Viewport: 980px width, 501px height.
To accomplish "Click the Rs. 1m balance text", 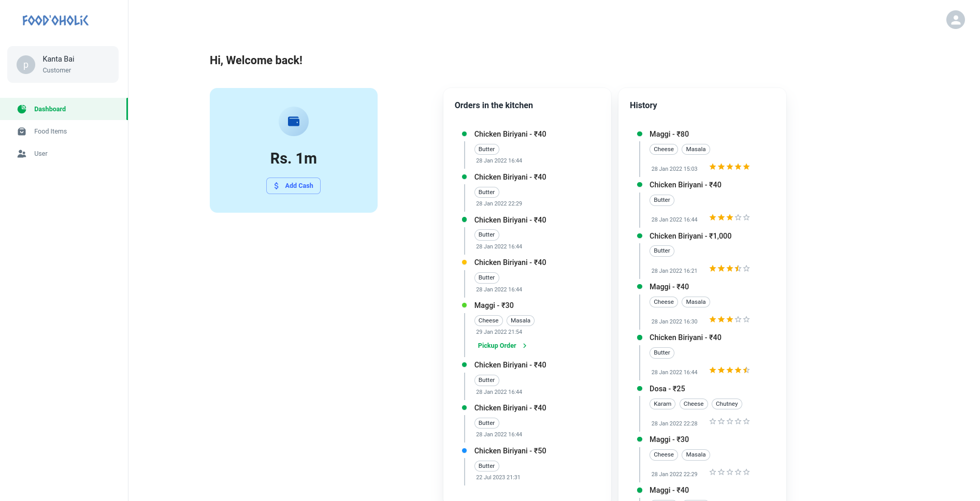I will (x=294, y=158).
